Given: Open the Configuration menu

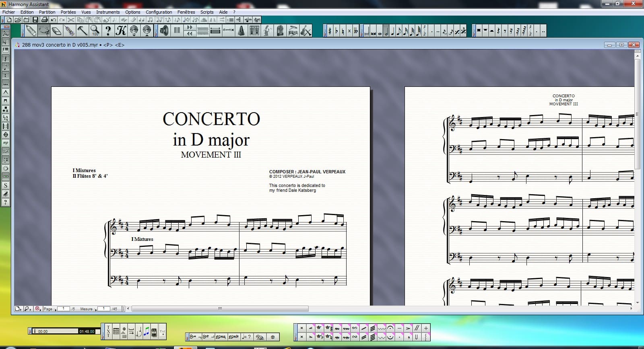Looking at the screenshot, I should pos(159,12).
